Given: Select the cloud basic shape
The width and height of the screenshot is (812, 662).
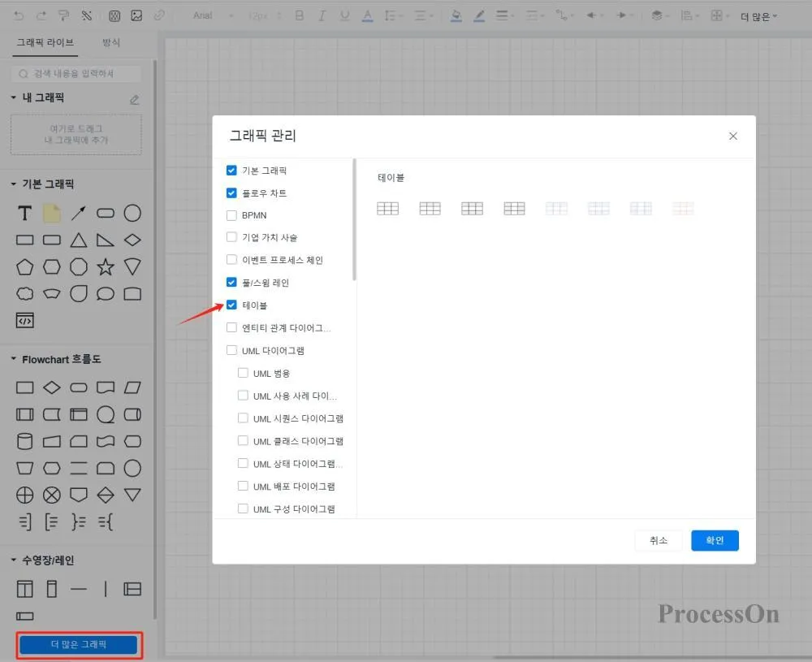Looking at the screenshot, I should 25,294.
